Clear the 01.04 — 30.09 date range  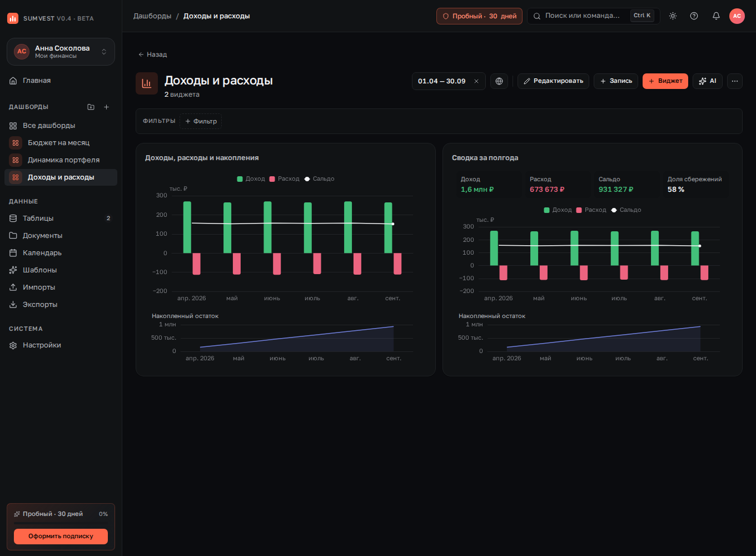coord(476,81)
